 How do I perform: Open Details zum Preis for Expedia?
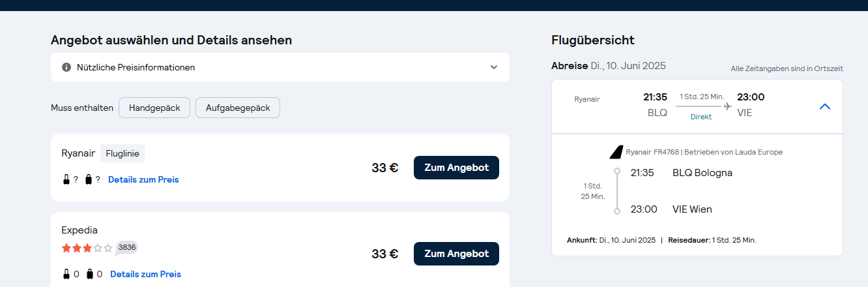point(145,274)
